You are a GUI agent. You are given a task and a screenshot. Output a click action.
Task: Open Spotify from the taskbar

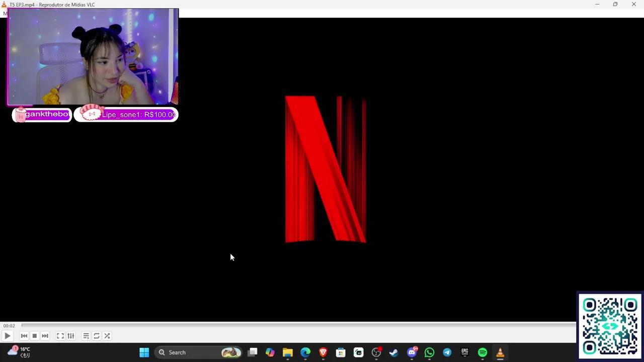[x=482, y=352]
